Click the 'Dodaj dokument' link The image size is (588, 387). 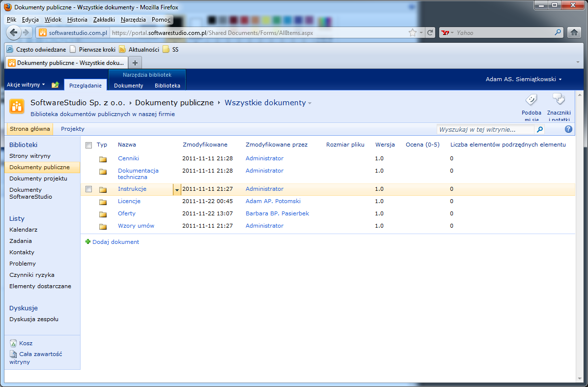[115, 242]
